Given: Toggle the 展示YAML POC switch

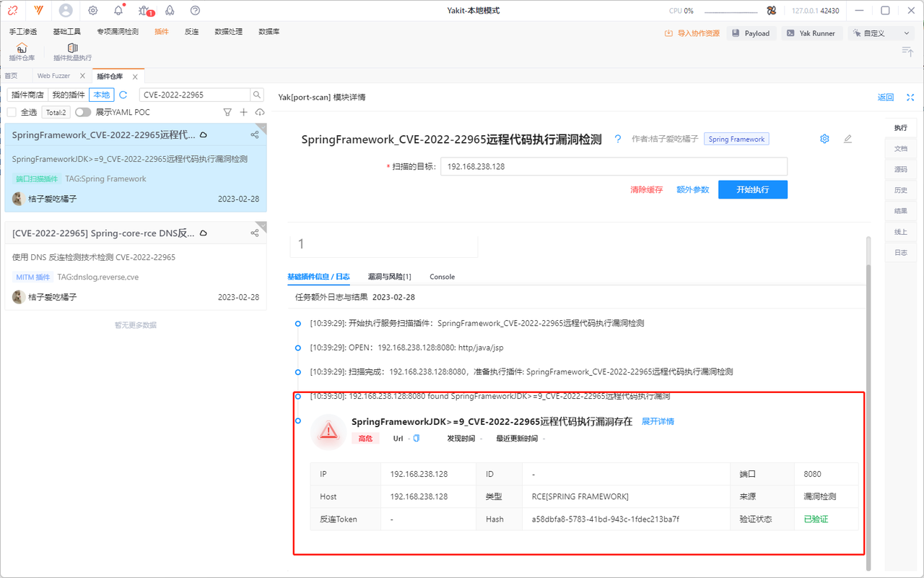Looking at the screenshot, I should click(x=83, y=112).
